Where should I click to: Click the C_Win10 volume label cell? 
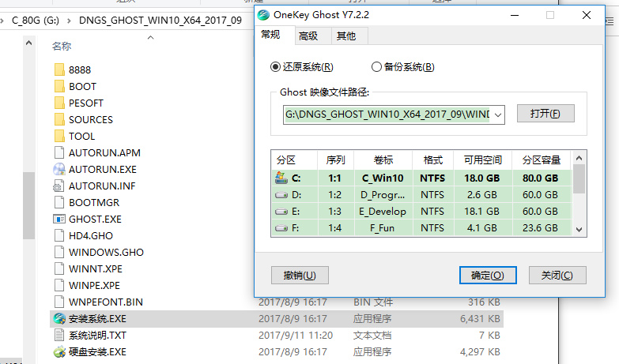(383, 178)
